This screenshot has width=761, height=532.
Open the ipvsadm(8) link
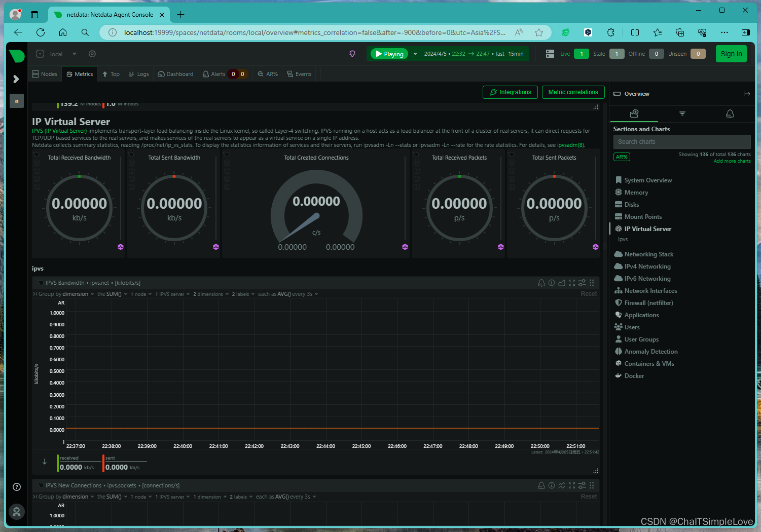[x=570, y=145]
